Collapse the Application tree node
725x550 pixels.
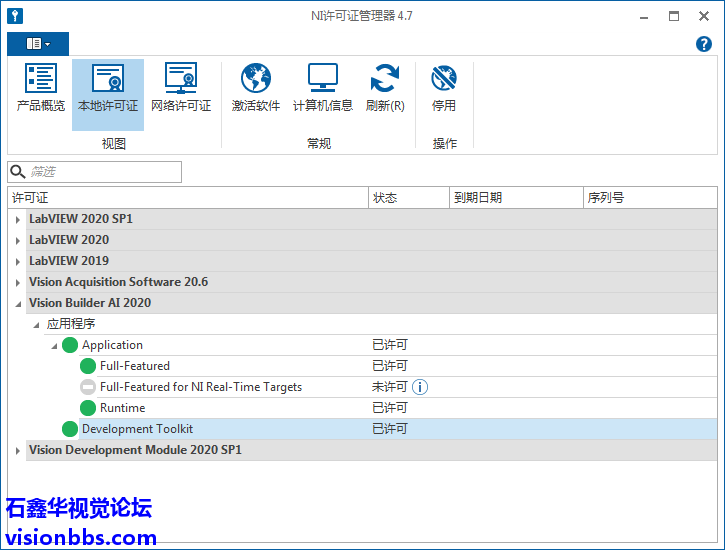click(54, 345)
